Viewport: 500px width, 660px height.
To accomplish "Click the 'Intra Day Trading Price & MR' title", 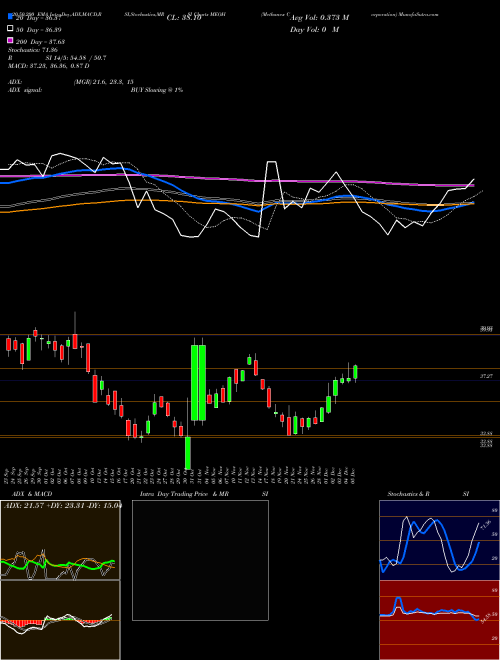I will pos(184,494).
